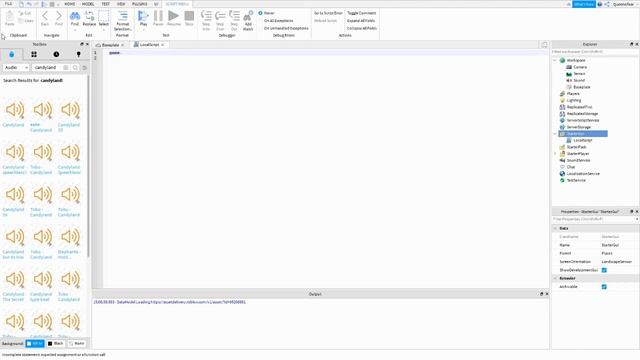This screenshot has height=360, width=640.
Task: Collapse the StarterGui tree node
Action: coord(555,134)
